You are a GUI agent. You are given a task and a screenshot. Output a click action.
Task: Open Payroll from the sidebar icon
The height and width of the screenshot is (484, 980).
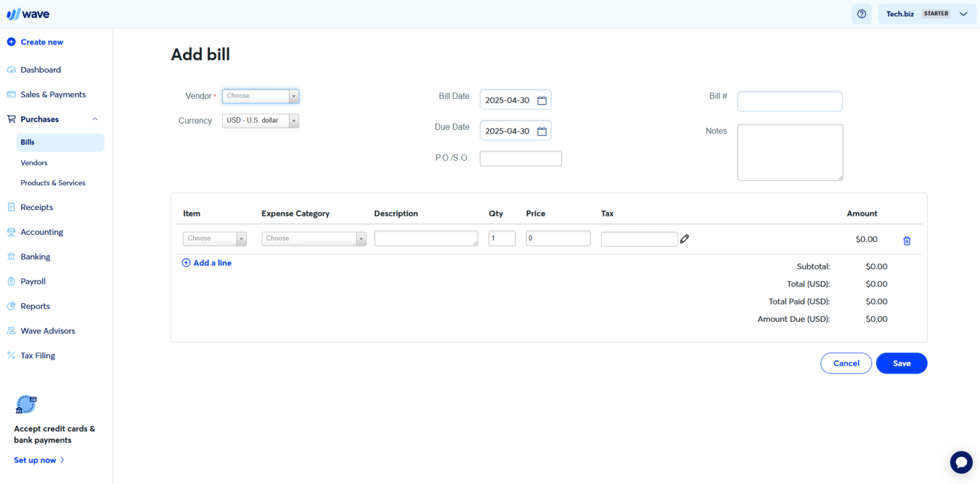[10, 281]
